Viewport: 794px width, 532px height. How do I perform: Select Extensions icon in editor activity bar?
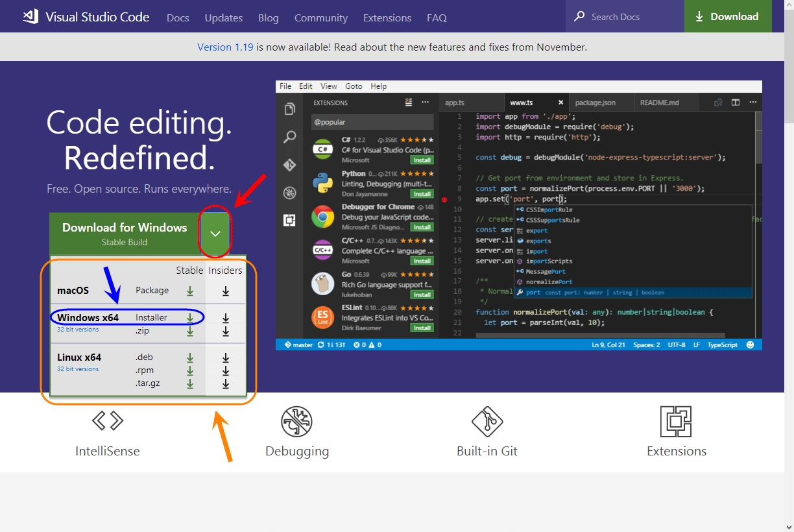pyautogui.click(x=290, y=220)
